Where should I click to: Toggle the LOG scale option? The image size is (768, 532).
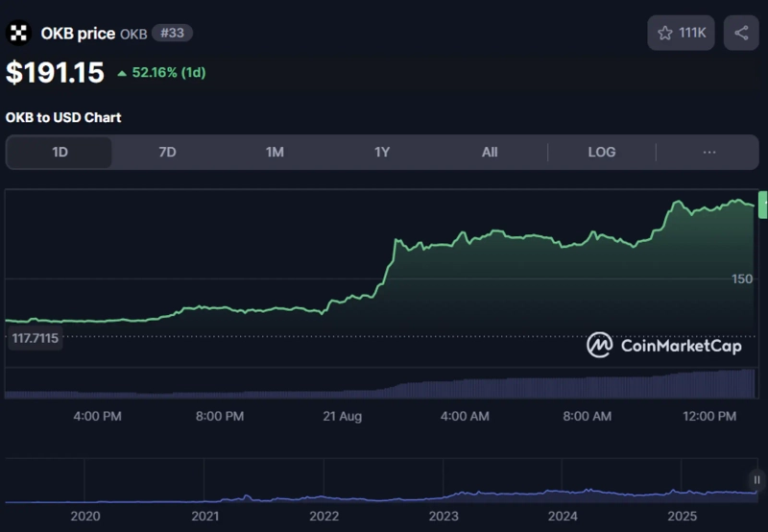pos(602,152)
